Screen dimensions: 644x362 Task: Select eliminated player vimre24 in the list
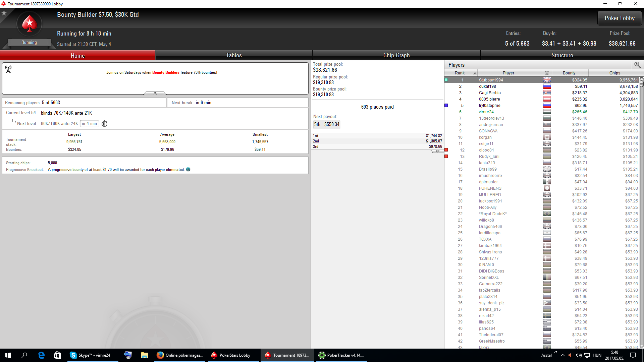(x=542, y=112)
